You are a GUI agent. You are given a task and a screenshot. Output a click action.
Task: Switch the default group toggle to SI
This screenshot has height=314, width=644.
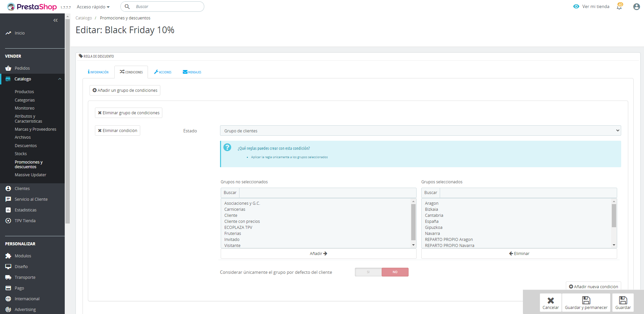[368, 272]
